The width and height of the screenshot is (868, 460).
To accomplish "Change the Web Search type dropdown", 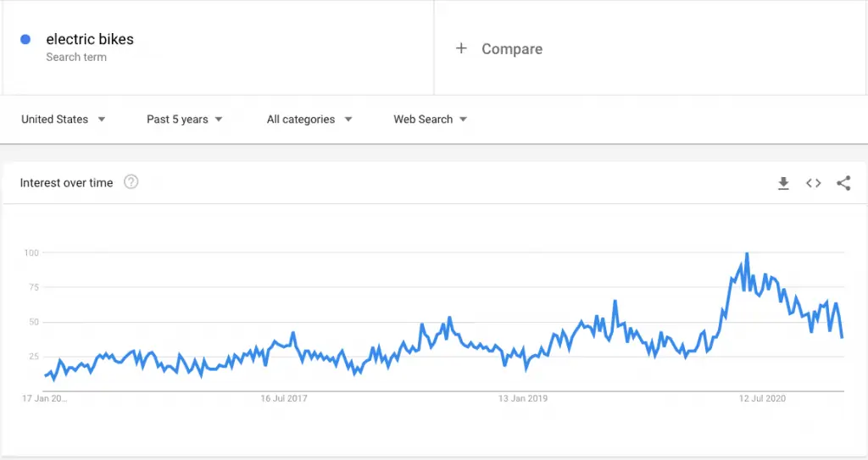I will pos(430,119).
